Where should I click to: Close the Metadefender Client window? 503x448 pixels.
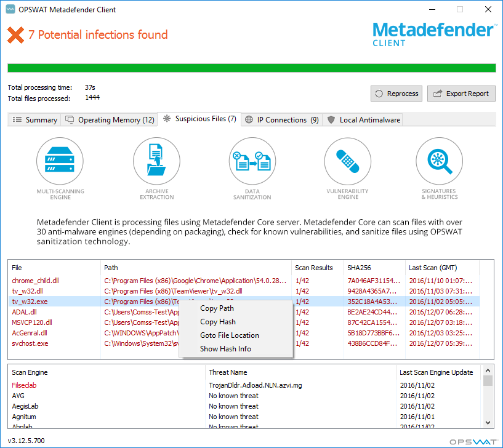(488, 9)
